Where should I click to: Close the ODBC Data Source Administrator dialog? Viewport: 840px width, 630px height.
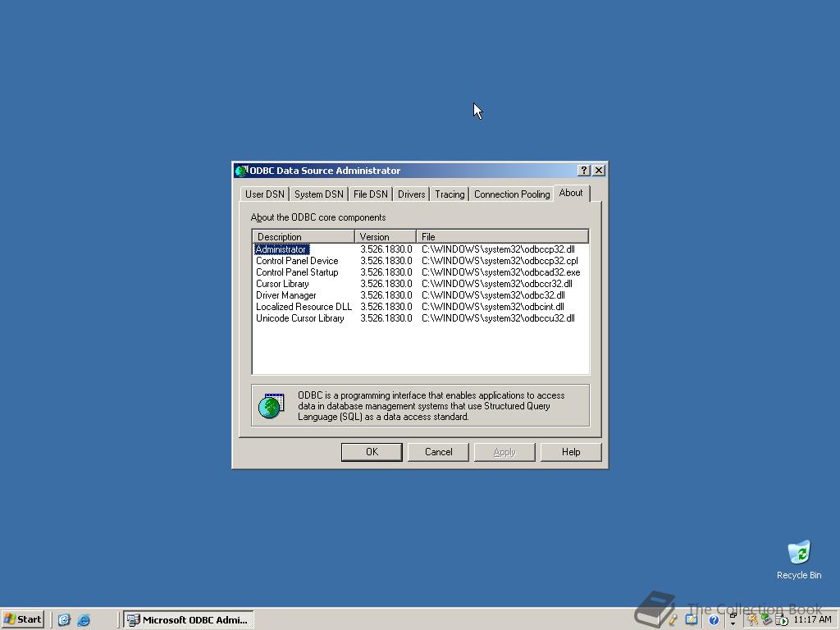click(599, 171)
